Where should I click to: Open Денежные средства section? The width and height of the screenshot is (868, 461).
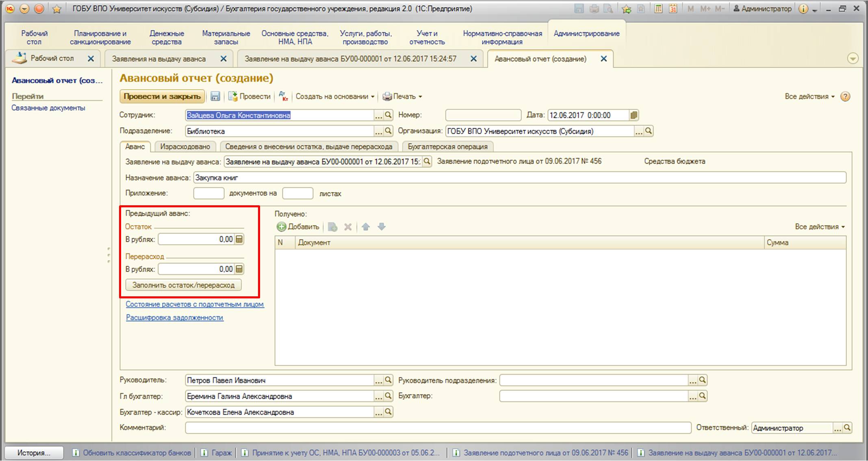tap(167, 37)
